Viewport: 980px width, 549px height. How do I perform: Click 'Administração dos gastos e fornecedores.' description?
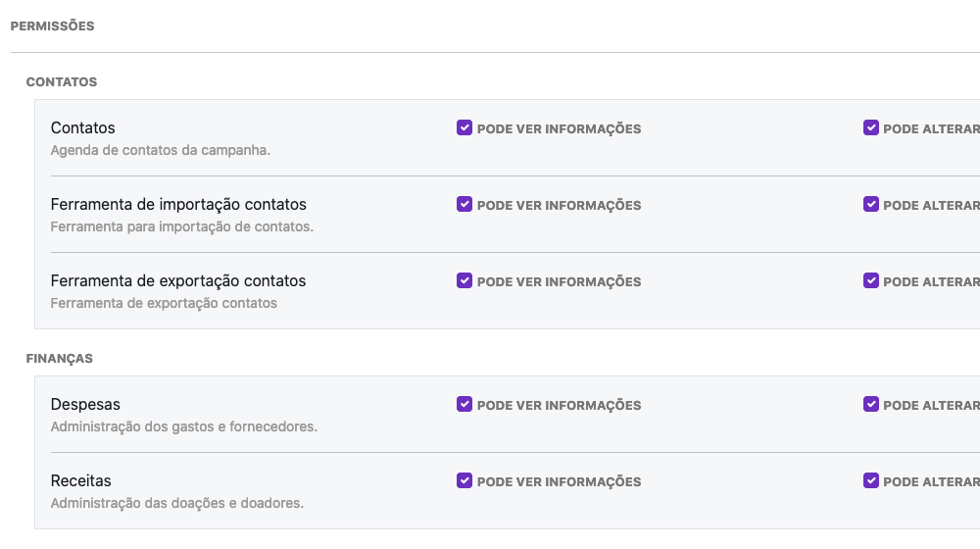click(183, 427)
